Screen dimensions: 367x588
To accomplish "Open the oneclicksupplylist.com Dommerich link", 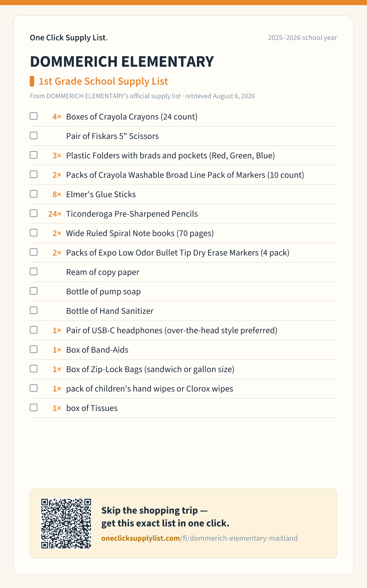I will coord(199,538).
